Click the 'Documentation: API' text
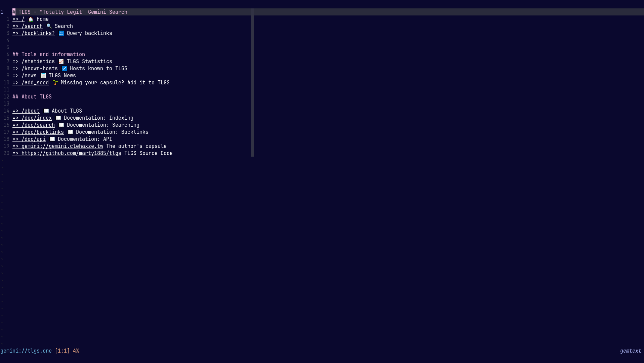The image size is (644, 363). pyautogui.click(x=85, y=139)
